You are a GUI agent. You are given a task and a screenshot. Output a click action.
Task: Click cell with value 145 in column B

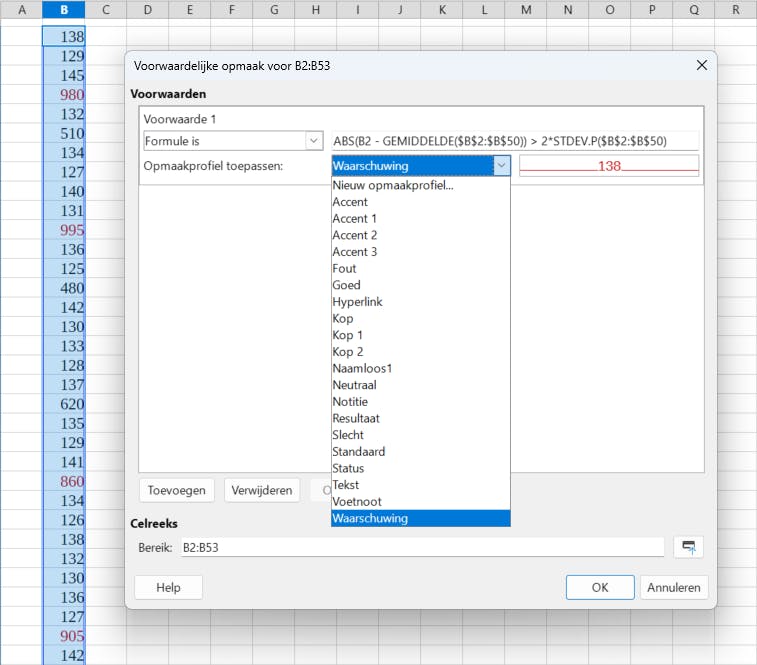tap(64, 75)
